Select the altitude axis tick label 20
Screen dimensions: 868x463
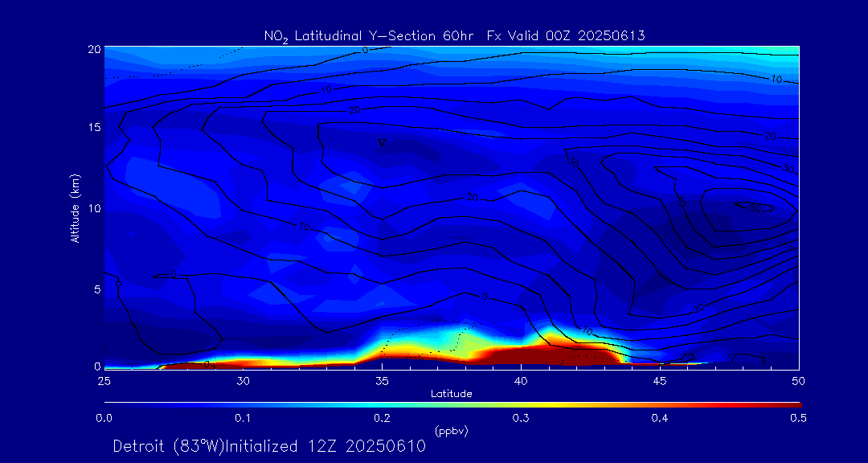click(93, 49)
